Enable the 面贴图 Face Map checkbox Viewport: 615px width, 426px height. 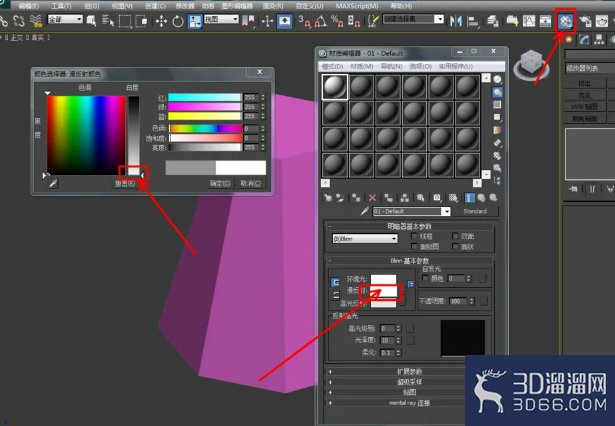click(414, 246)
